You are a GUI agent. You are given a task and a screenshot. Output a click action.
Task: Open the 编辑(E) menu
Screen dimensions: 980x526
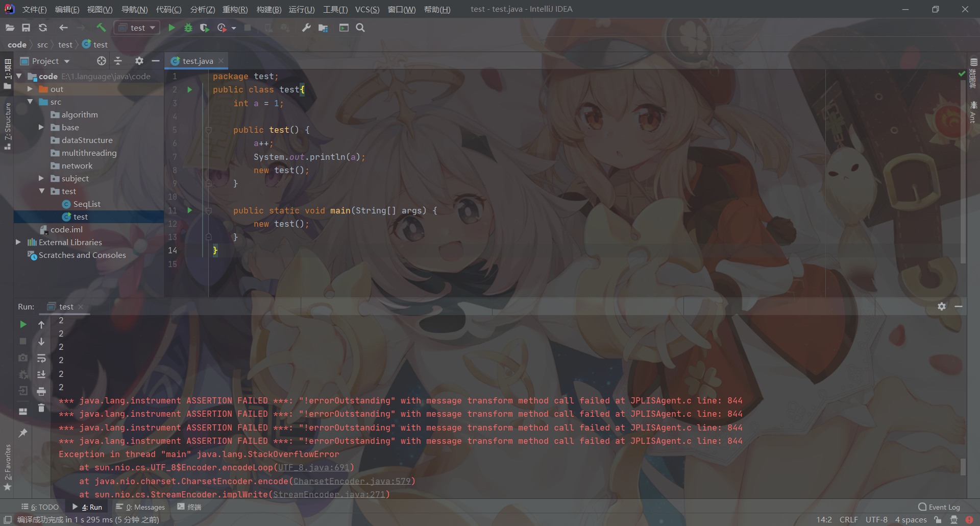coord(67,9)
